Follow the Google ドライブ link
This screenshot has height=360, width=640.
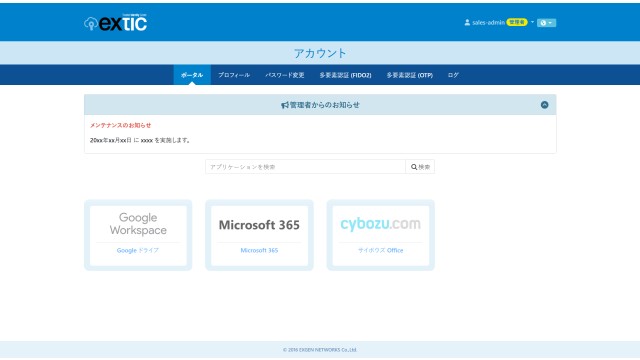pyautogui.click(x=138, y=250)
